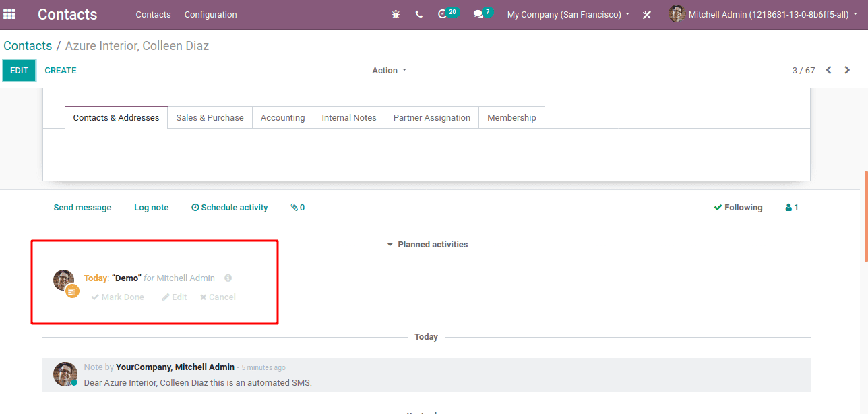Open the Partner Assignation tab
This screenshot has height=414, width=868.
click(432, 117)
